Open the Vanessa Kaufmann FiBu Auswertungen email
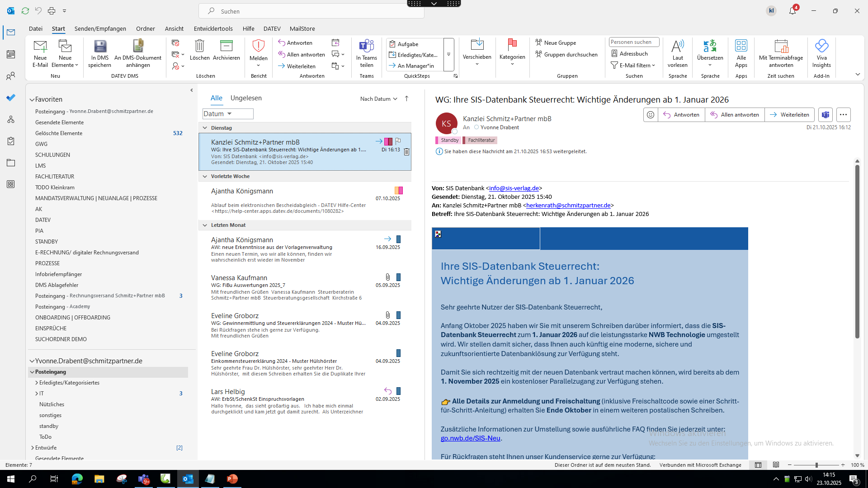Screen dimensions: 868x488 point(305,287)
